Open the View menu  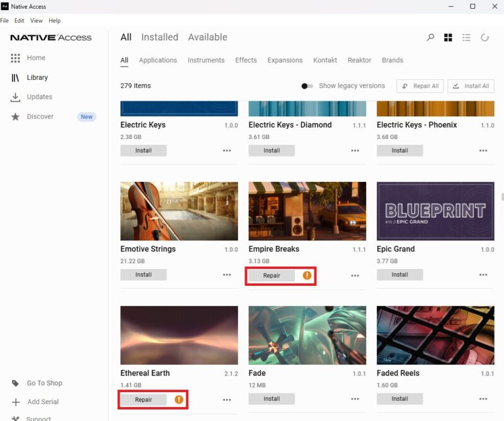[x=37, y=21]
